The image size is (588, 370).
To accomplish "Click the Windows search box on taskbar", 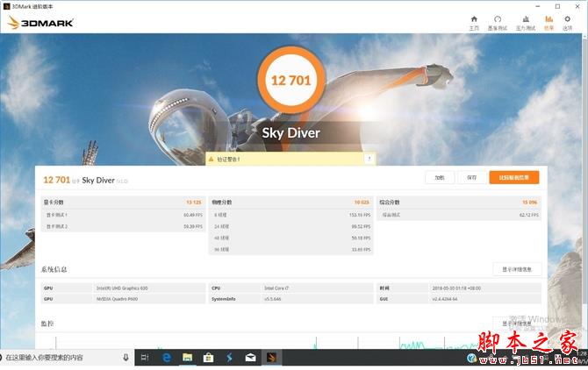I will click(66, 358).
